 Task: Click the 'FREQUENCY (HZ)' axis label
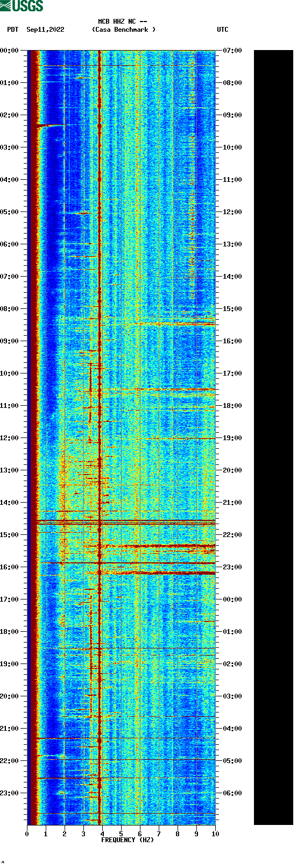(x=128, y=840)
